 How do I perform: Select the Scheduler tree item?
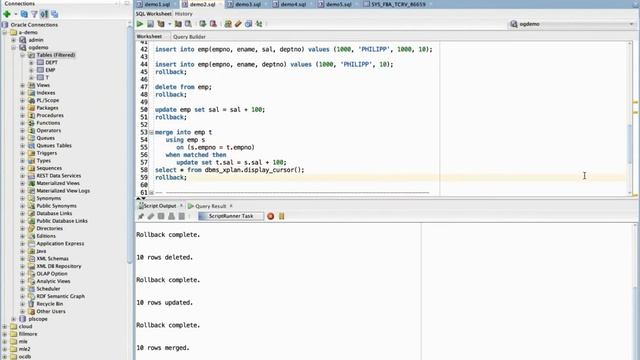pyautogui.click(x=48, y=289)
